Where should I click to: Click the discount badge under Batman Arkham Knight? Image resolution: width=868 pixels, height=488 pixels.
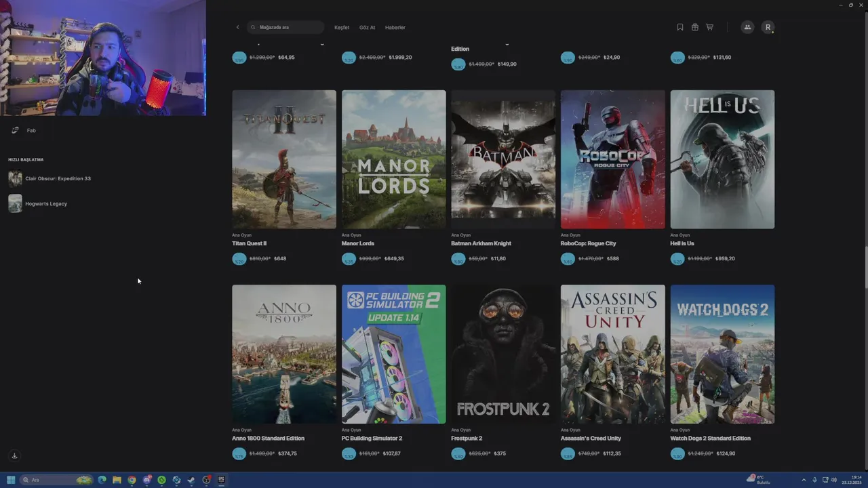tap(458, 259)
